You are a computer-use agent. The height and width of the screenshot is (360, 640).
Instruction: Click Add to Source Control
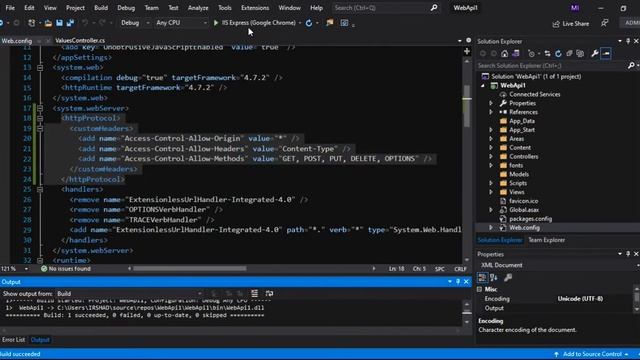pos(591,354)
